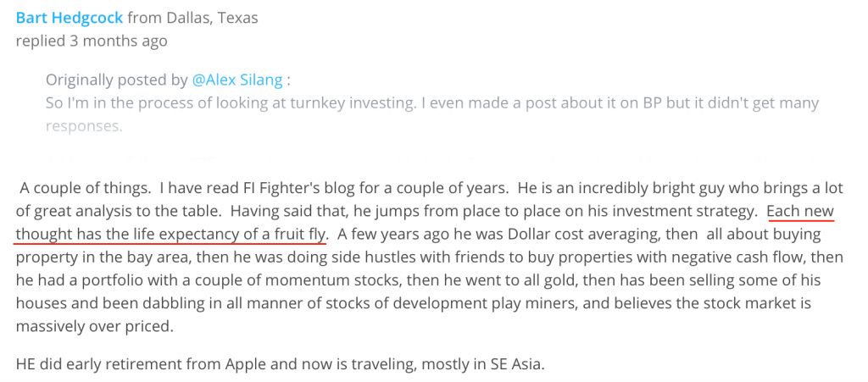Viewport: 868px width, 382px height.
Task: Click the @Alex Silang mention link
Action: 237,80
